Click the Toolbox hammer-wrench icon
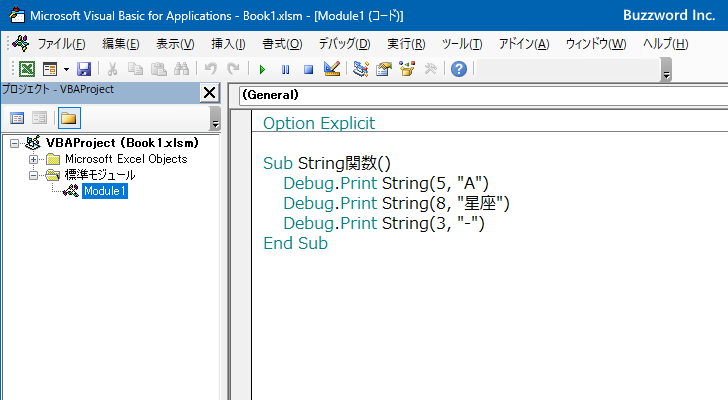The image size is (728, 400). (430, 69)
